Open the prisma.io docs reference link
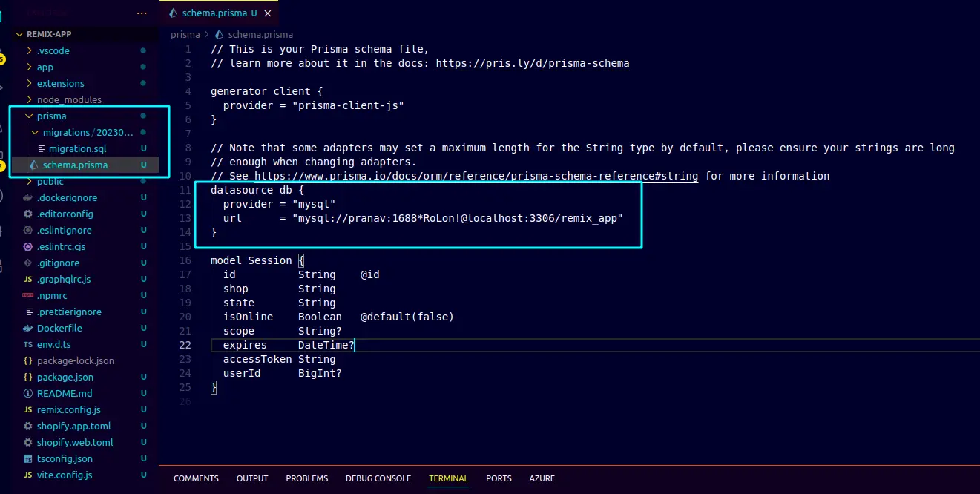This screenshot has width=980, height=494. click(x=476, y=176)
